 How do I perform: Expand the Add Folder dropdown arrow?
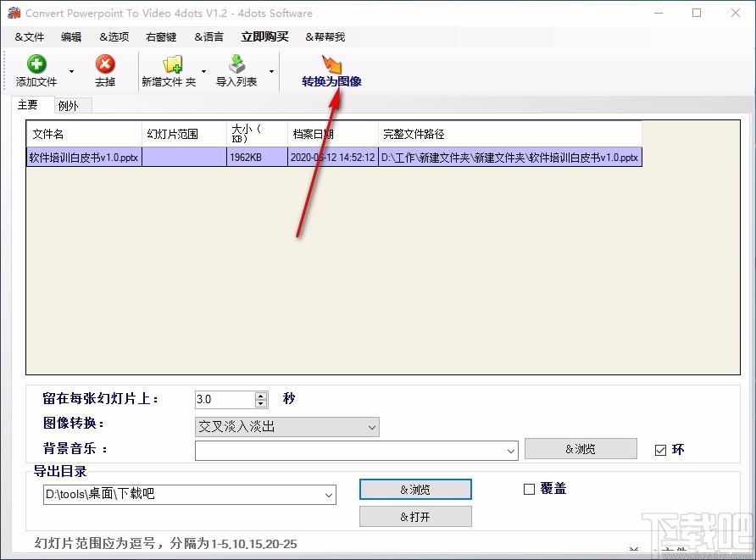click(x=203, y=71)
